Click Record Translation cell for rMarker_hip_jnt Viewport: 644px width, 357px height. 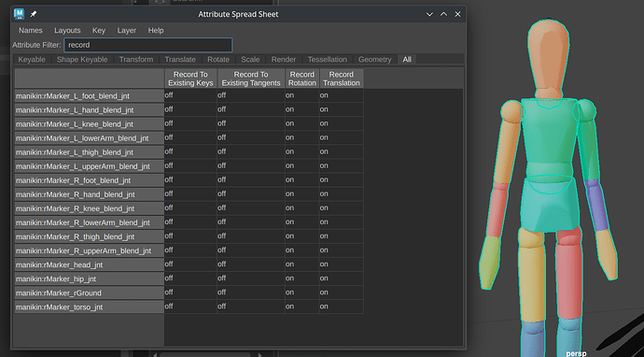click(341, 278)
